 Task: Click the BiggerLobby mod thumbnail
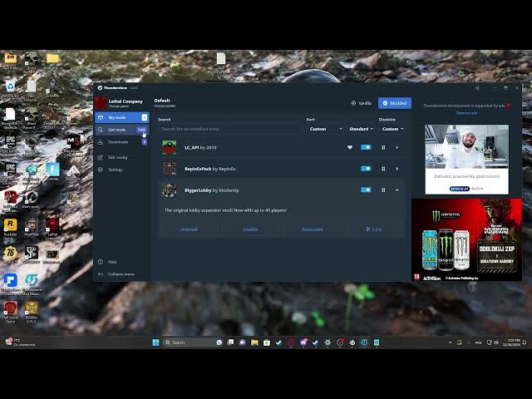coord(170,190)
